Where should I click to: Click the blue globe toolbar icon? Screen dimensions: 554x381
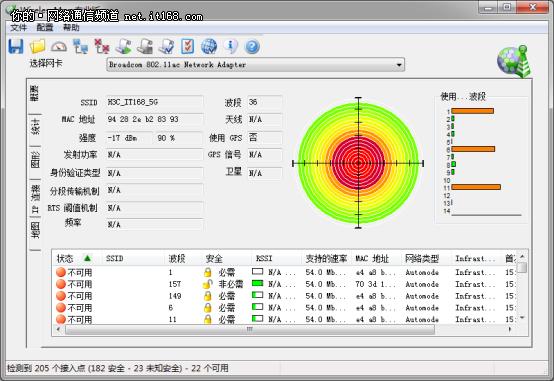click(209, 46)
